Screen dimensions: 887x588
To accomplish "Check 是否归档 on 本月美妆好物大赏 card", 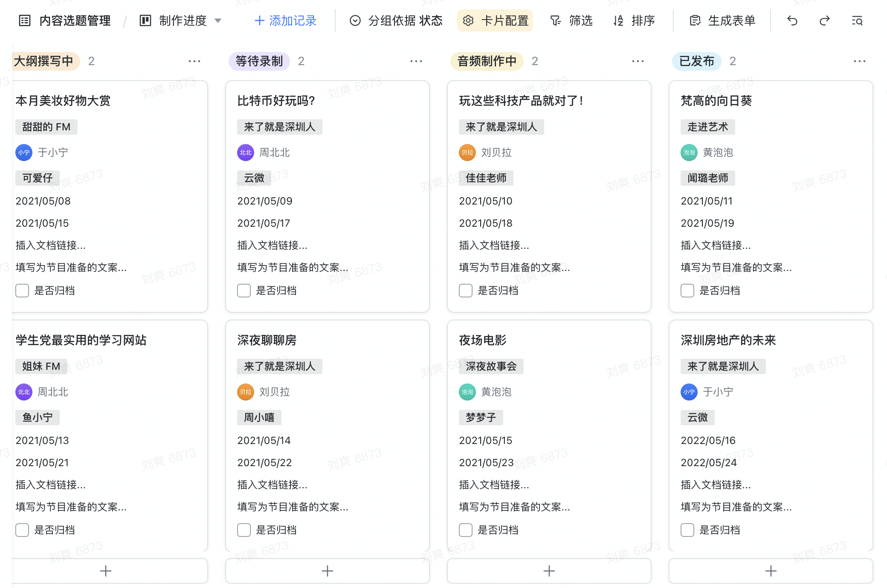I will [22, 291].
